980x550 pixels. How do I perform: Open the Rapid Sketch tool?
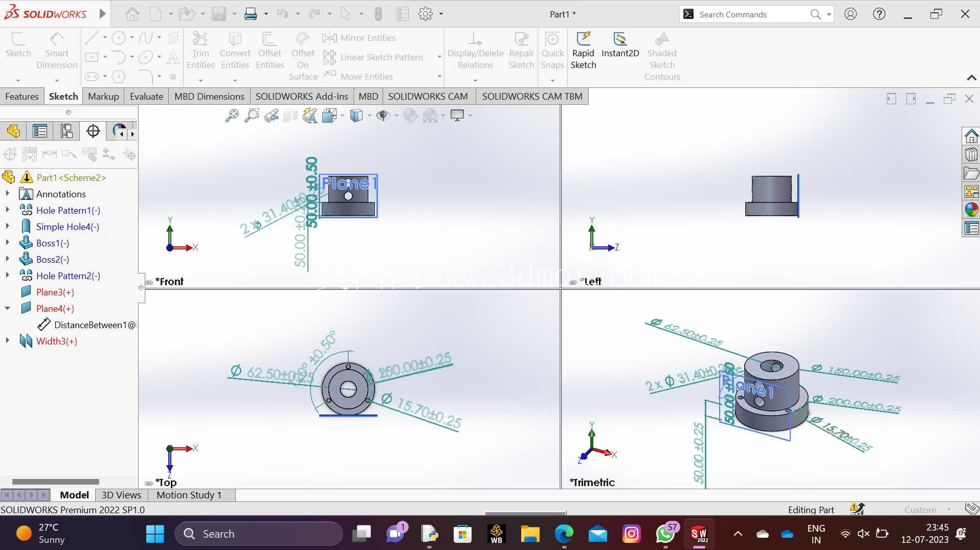click(583, 51)
